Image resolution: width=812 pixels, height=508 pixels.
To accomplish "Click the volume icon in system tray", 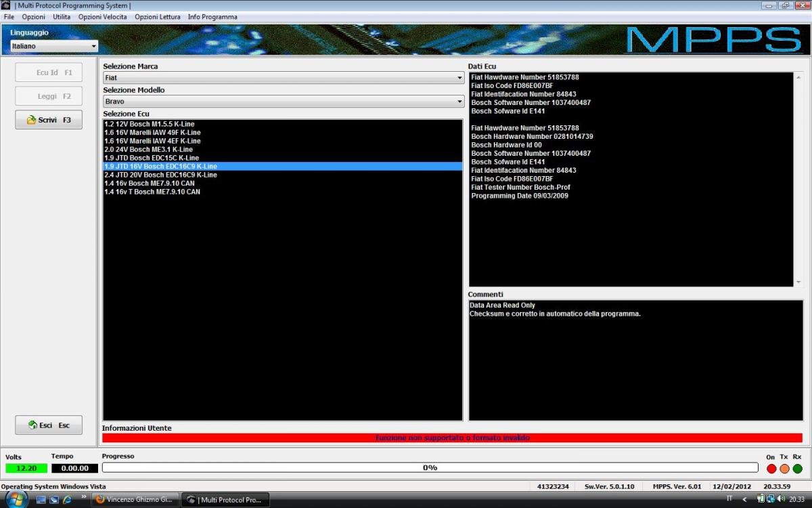I will (782, 499).
